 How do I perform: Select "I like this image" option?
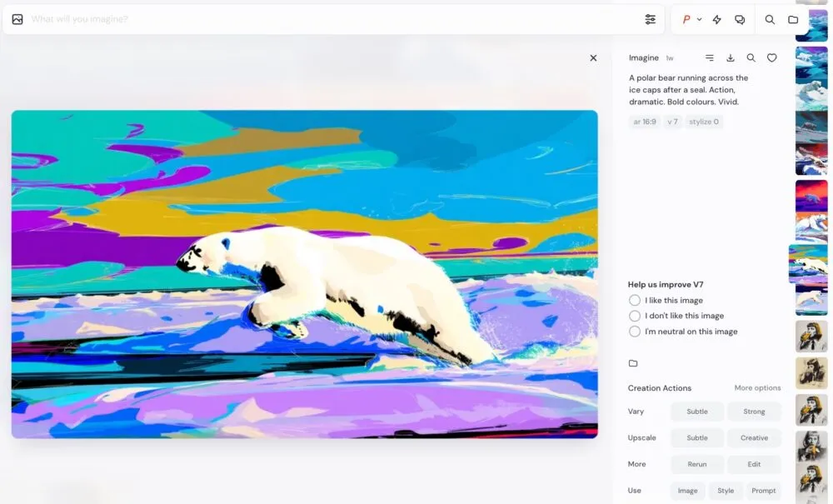[x=635, y=301]
